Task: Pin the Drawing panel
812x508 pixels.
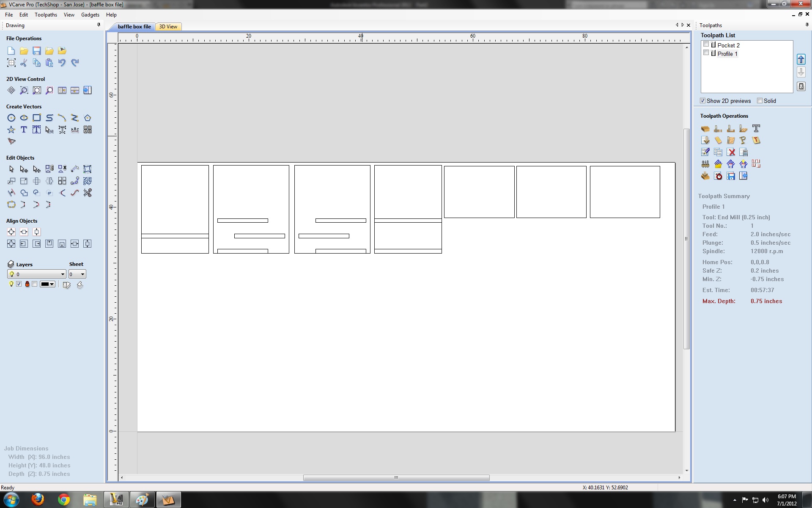Action: (x=99, y=25)
